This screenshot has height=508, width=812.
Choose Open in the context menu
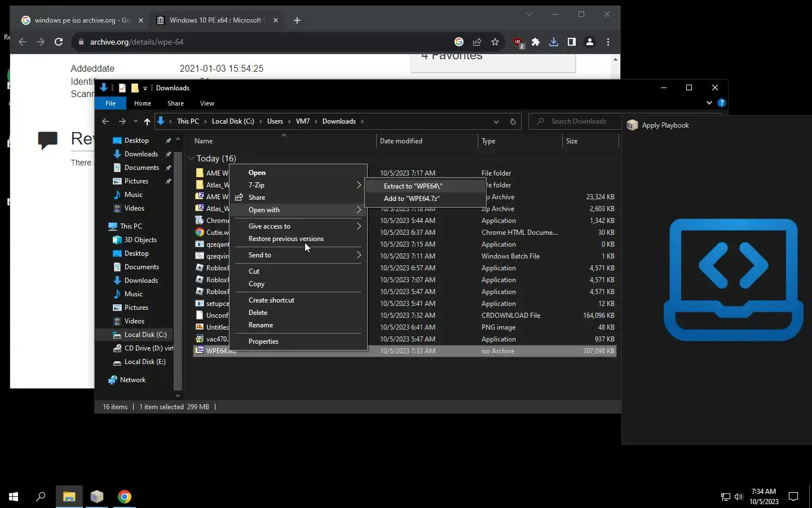298,173
